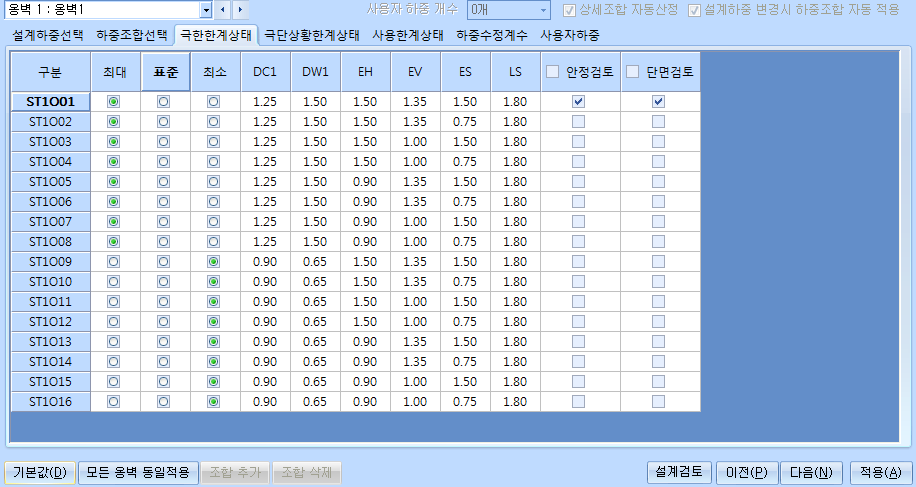Enable 단면검토 for ST1O16
The height and width of the screenshot is (487, 916).
pyautogui.click(x=658, y=401)
